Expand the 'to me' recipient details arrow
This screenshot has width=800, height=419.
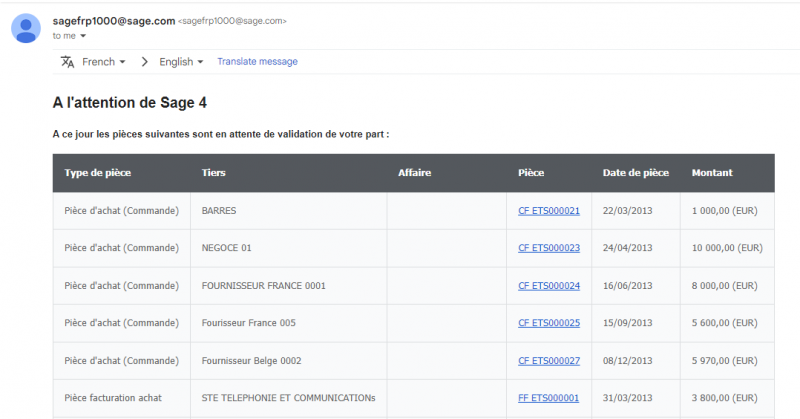[x=83, y=36]
